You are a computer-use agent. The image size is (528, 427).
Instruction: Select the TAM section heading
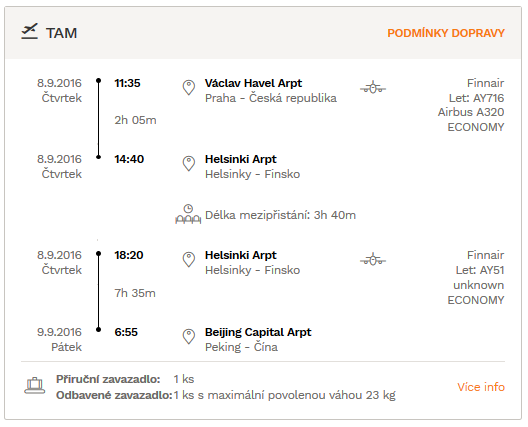(62, 33)
